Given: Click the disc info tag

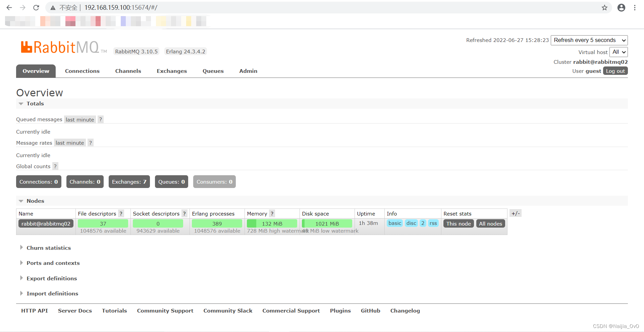Looking at the screenshot, I should [411, 223].
